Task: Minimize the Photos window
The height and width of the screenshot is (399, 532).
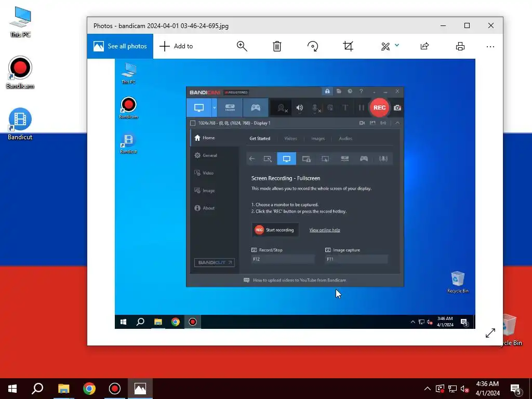Action: pos(443,25)
